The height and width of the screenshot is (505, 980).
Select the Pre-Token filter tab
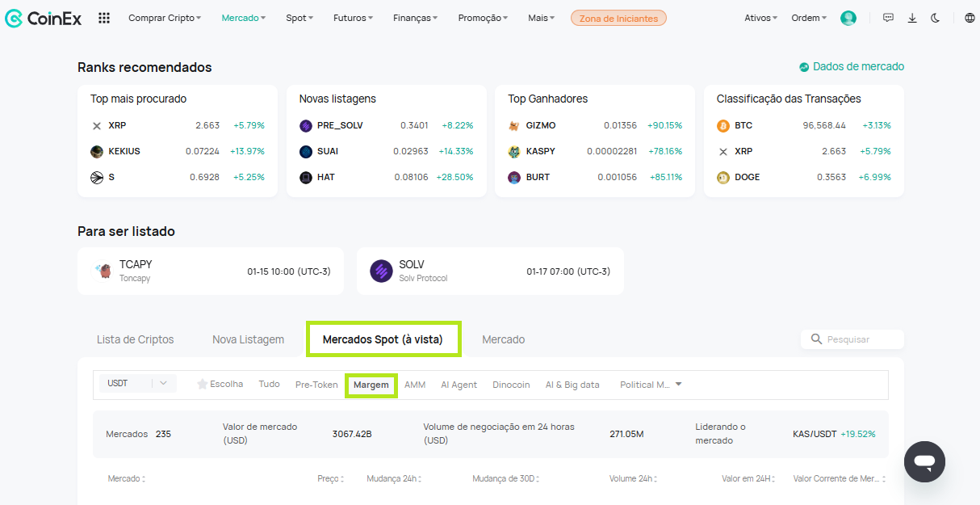tap(316, 385)
